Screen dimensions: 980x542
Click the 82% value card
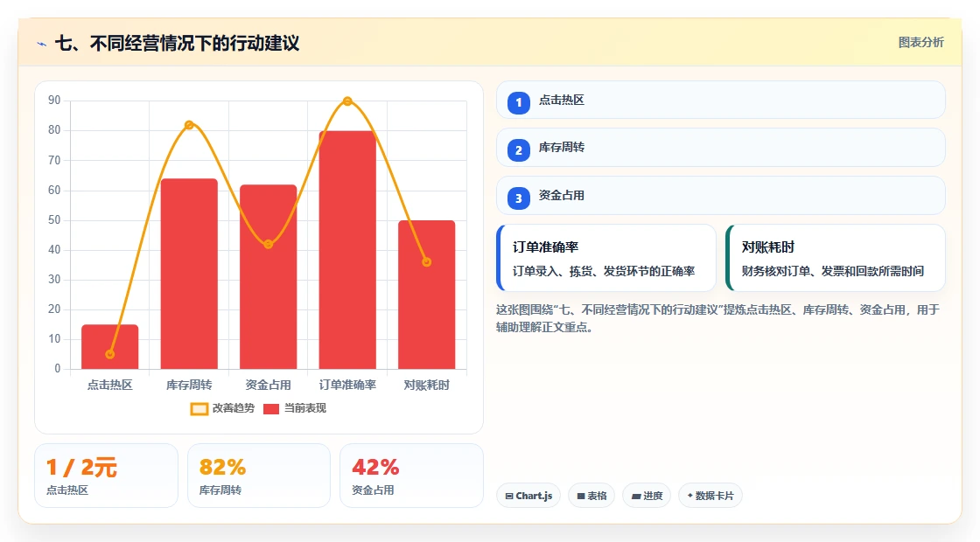coord(259,476)
